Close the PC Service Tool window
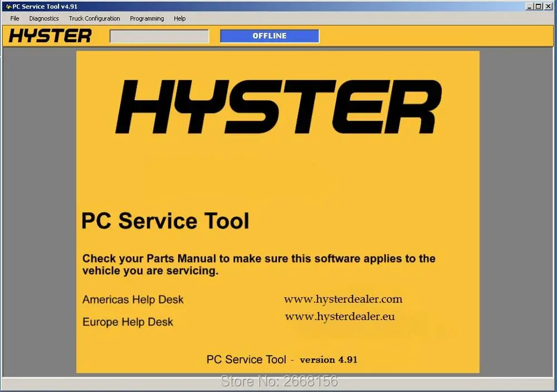The image size is (557, 392). coord(549,6)
